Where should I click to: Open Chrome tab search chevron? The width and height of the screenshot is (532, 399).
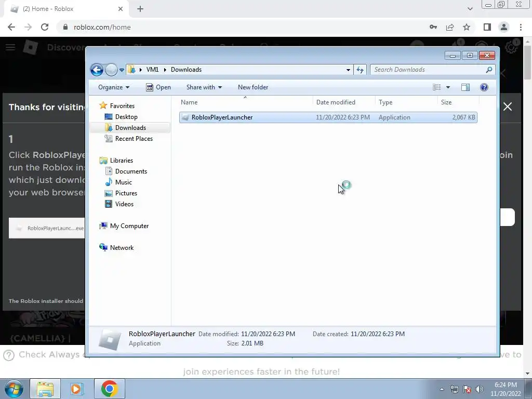(x=470, y=9)
